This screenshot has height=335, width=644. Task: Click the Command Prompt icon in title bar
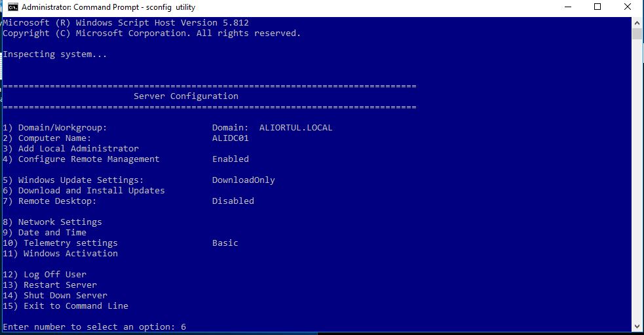tap(12, 7)
